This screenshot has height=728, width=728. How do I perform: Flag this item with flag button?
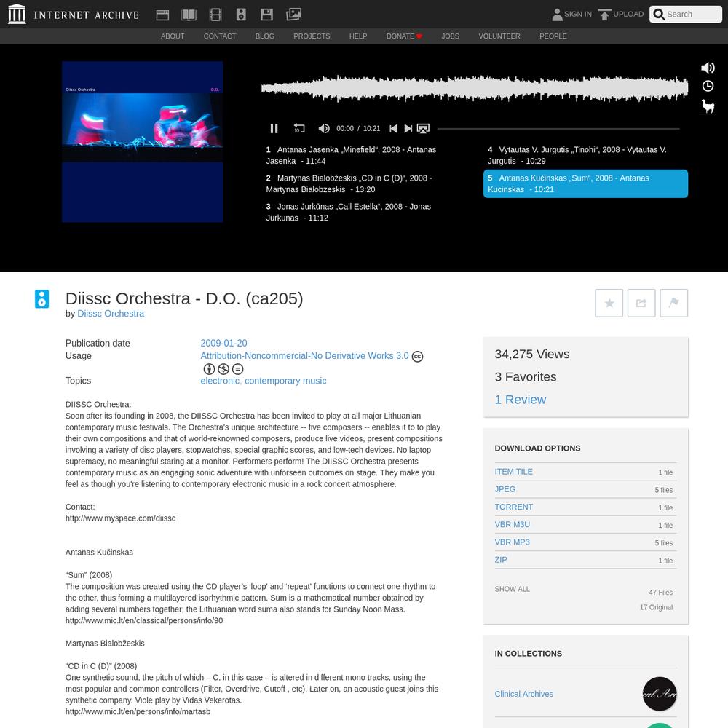(x=673, y=303)
